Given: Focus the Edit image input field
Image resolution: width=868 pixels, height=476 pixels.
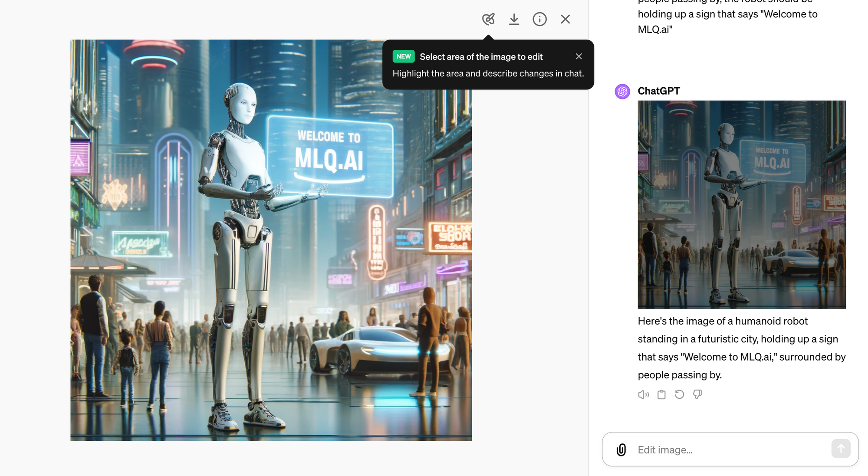Looking at the screenshot, I should [x=729, y=450].
